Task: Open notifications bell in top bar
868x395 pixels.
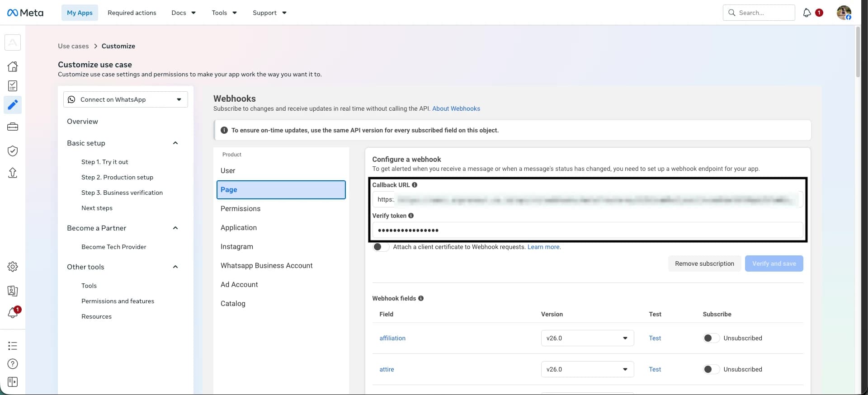Action: [x=807, y=13]
